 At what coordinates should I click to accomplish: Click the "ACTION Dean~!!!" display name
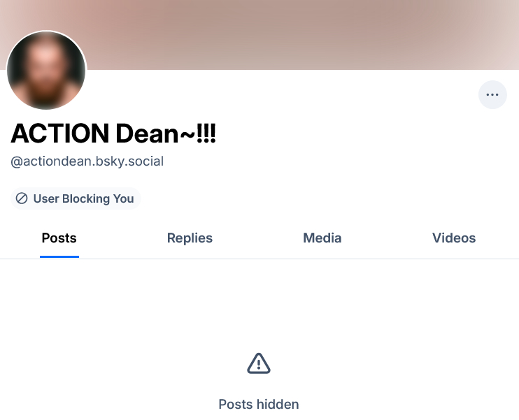point(113,133)
